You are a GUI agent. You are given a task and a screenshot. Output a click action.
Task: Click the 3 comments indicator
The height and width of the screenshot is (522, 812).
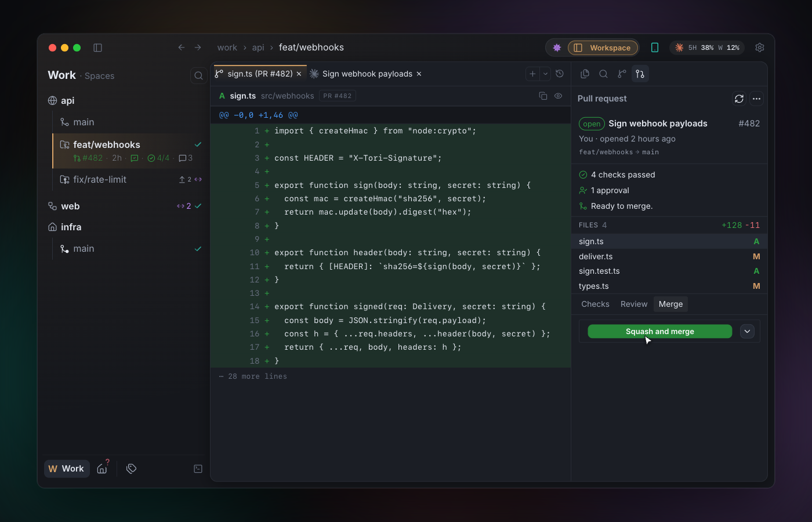pyautogui.click(x=186, y=158)
